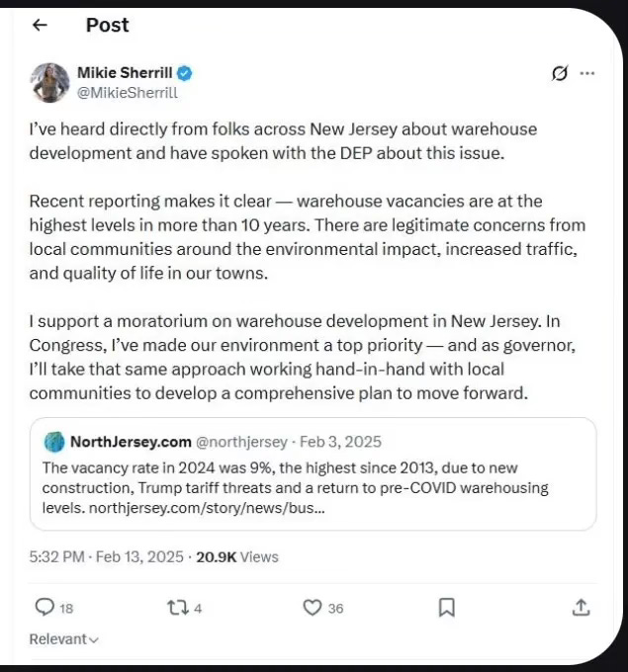Open Mikie Sherrill's profile picture

(49, 83)
